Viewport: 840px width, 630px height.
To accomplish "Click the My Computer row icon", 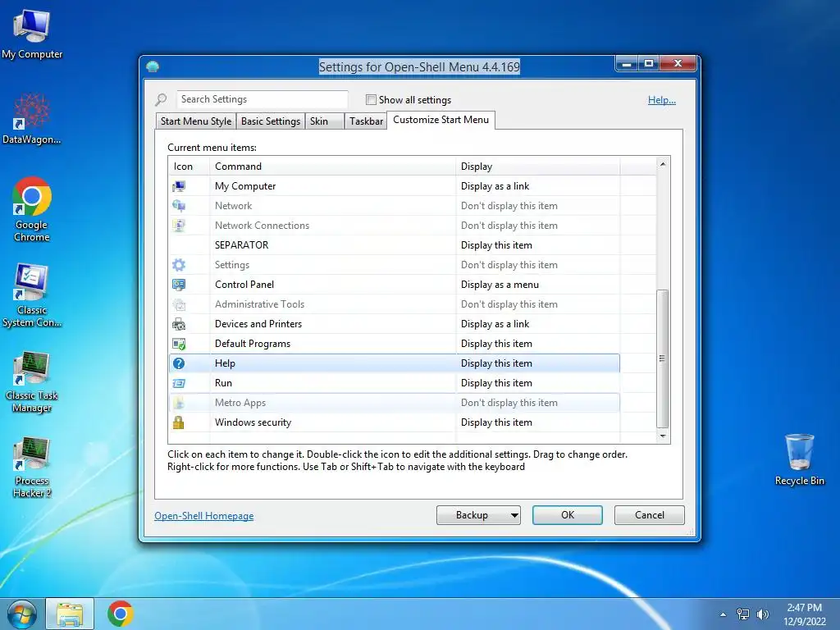I will tap(179, 186).
